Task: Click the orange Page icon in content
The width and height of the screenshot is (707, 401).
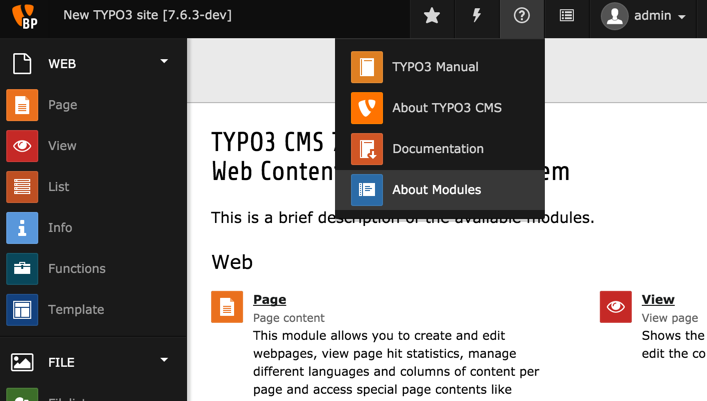Action: point(227,307)
